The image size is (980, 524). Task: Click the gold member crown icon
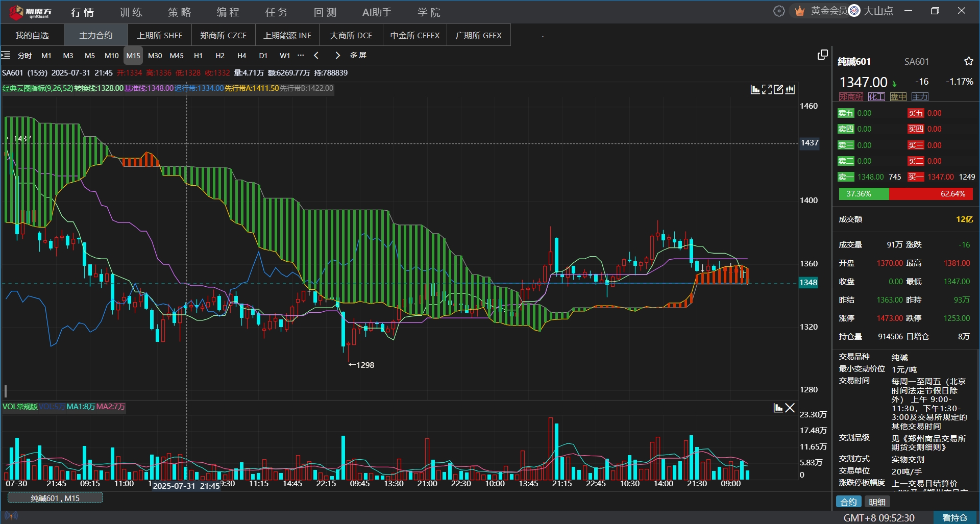800,11
